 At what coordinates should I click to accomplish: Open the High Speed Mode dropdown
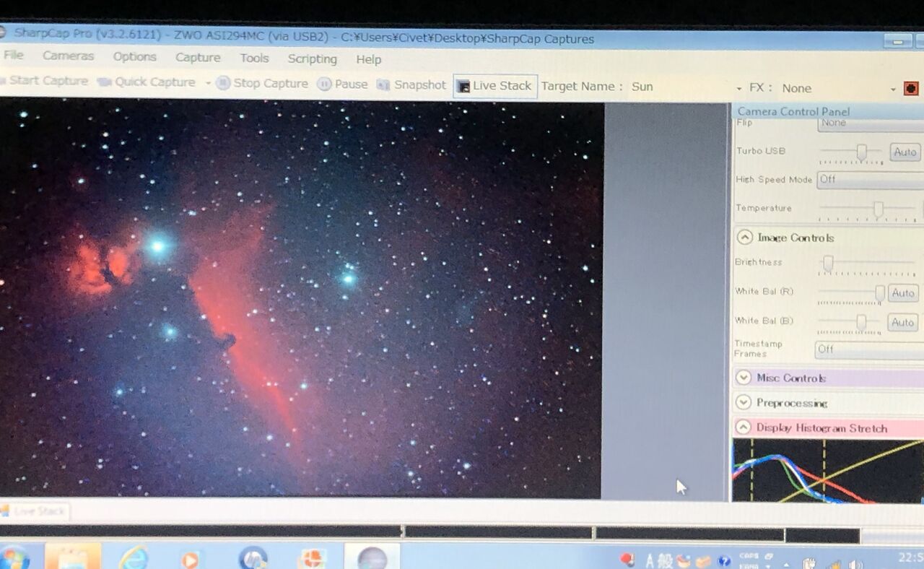(x=871, y=180)
